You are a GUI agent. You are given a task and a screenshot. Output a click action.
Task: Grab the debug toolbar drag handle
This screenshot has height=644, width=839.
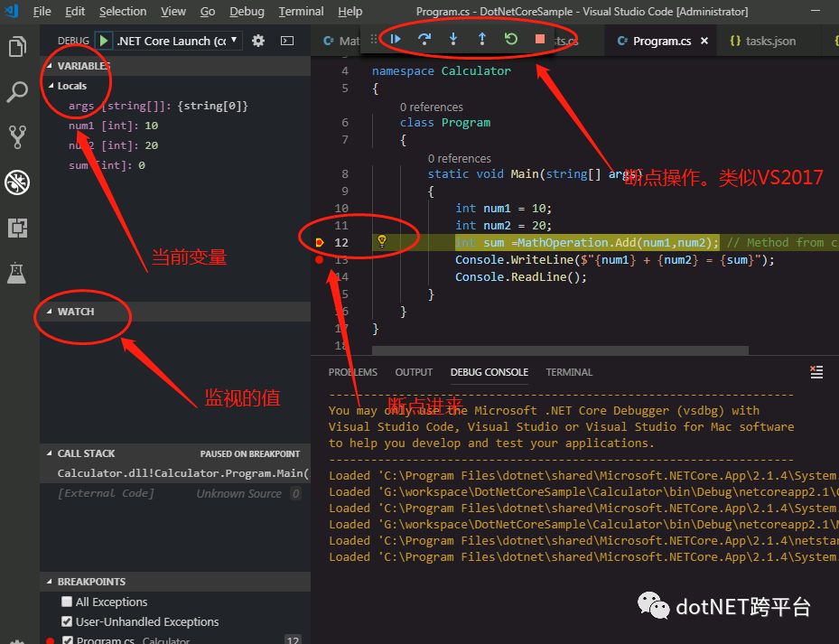[x=374, y=39]
